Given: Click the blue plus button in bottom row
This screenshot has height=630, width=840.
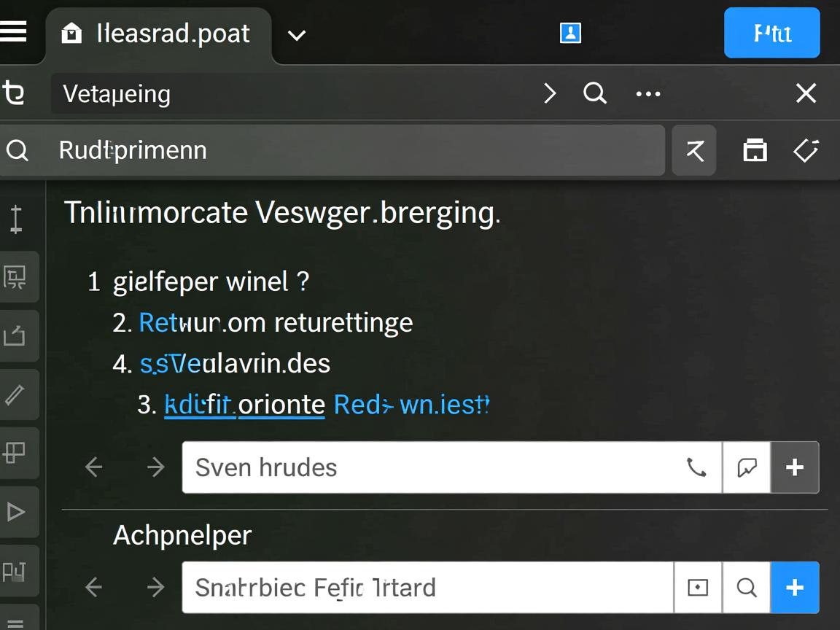Looking at the screenshot, I should [x=795, y=587].
